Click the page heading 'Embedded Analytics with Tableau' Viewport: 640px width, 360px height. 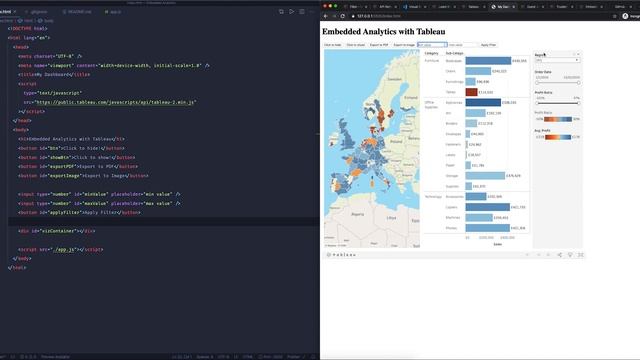pos(384,31)
